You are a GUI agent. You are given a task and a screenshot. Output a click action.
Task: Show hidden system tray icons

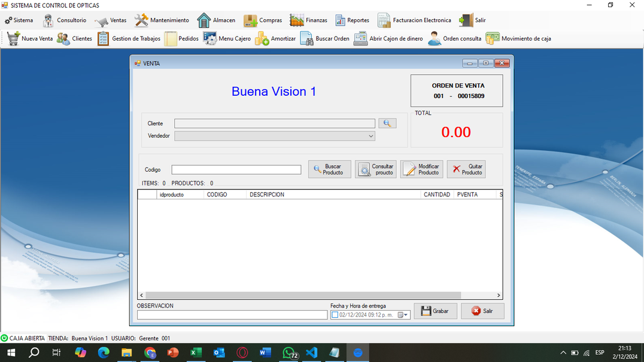pyautogui.click(x=563, y=352)
